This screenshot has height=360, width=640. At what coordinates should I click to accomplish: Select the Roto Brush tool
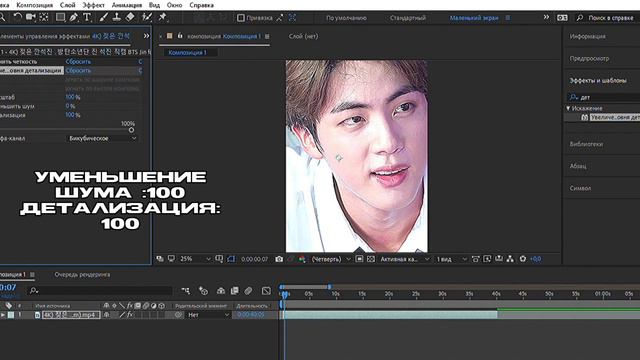pyautogui.click(x=147, y=17)
